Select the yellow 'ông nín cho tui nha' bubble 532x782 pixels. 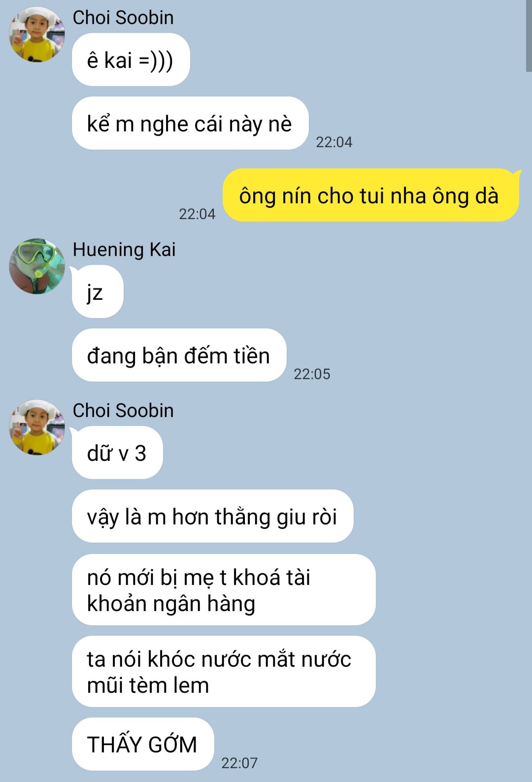[371, 195]
